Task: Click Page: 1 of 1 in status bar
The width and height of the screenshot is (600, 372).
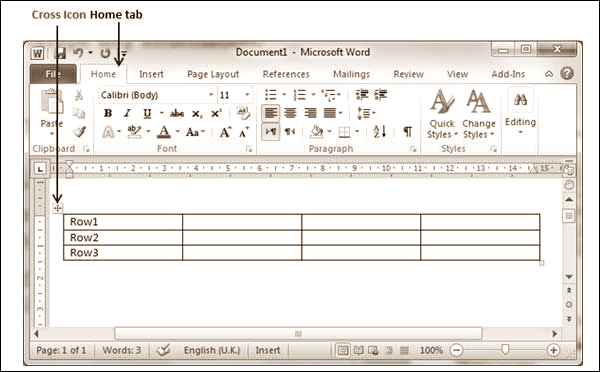Action: click(x=61, y=350)
